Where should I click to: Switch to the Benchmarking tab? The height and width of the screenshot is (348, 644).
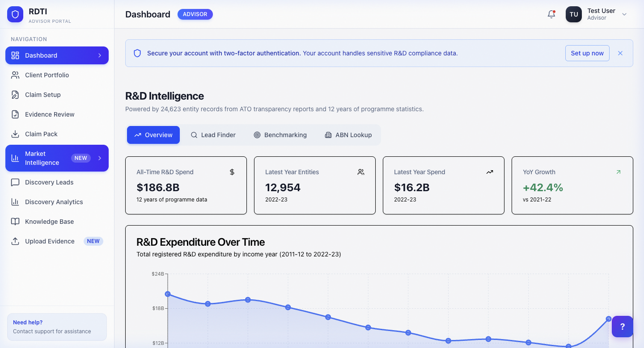coord(280,135)
